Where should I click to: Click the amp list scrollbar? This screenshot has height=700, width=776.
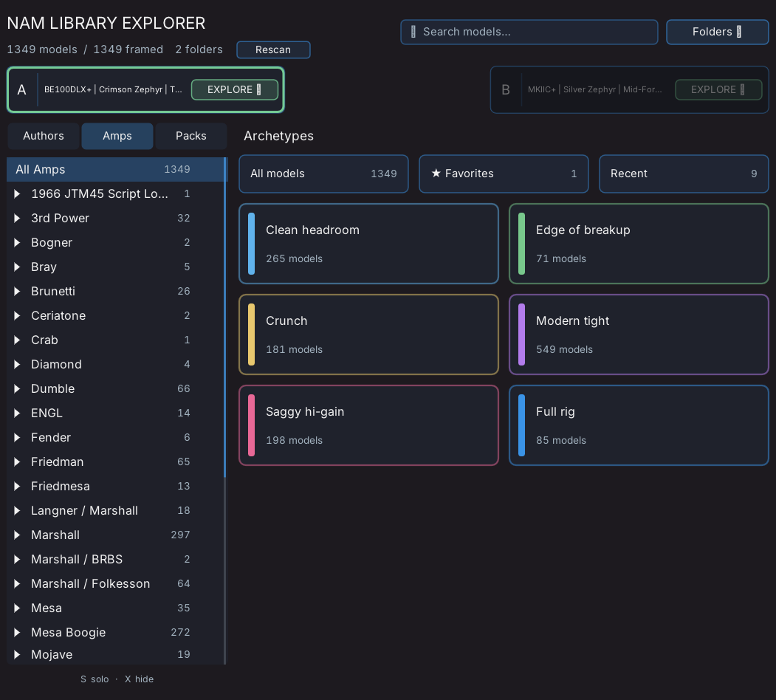[225, 318]
